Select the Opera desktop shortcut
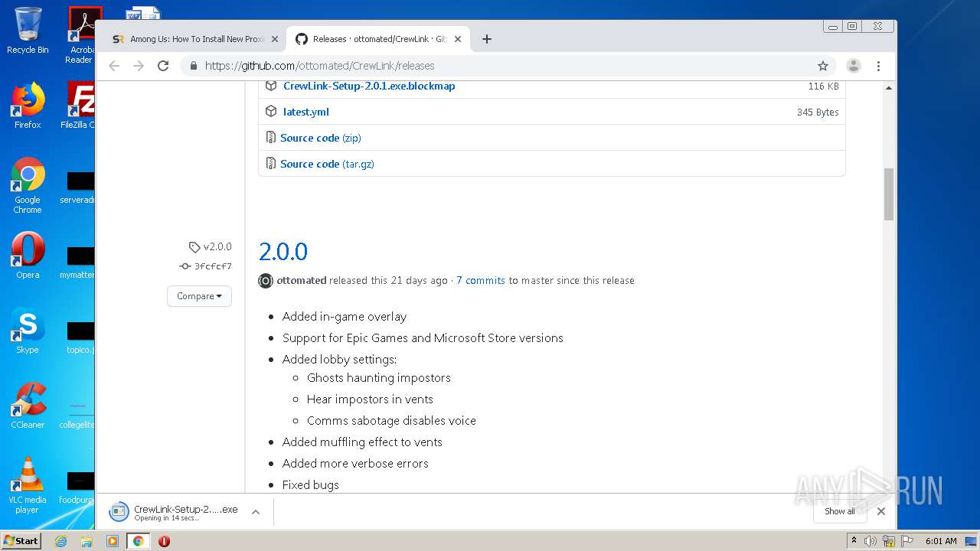The image size is (980, 551). click(28, 256)
